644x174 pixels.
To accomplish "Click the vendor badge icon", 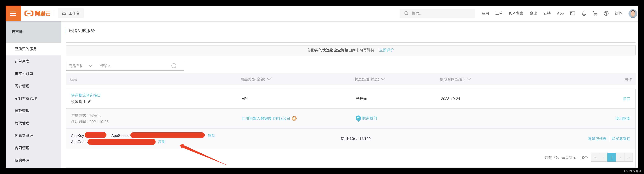I will coord(294,119).
